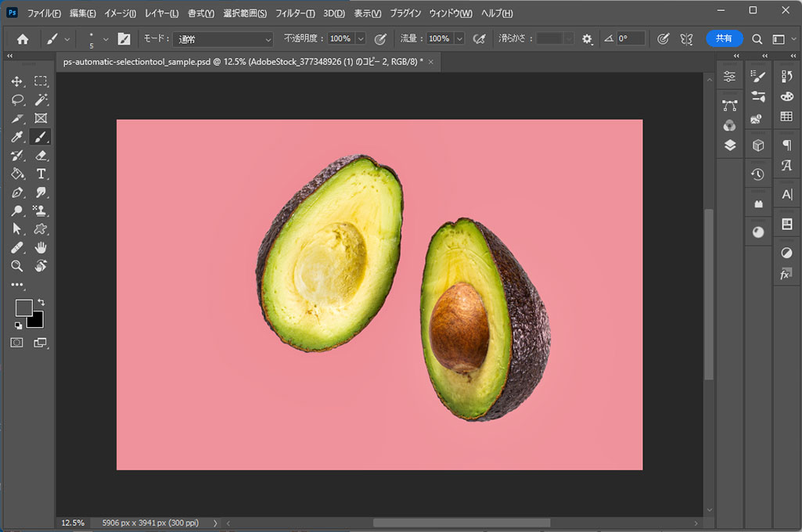Choose the Horizontal Type tool
Image resolution: width=802 pixels, height=532 pixels.
41,174
